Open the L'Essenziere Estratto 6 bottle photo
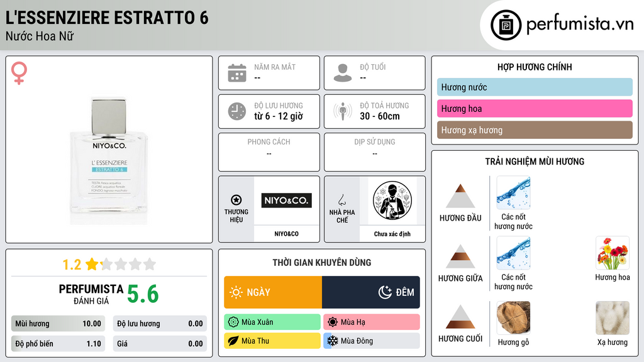The image size is (644, 362). point(109,161)
